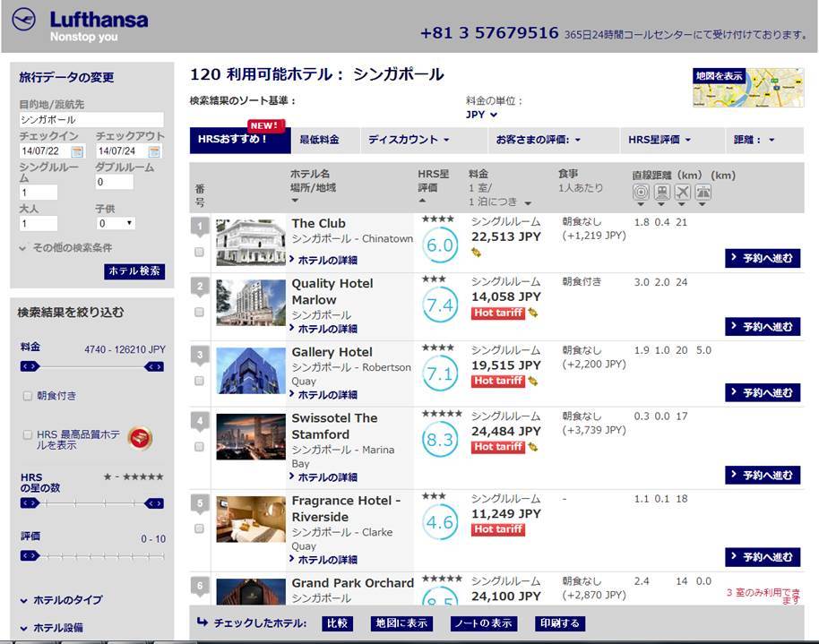Click the 印刷する print button
Viewport: 819px width, 644px height.
(x=559, y=623)
